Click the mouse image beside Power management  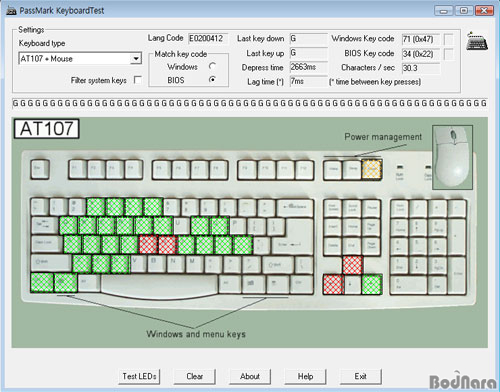[453, 157]
